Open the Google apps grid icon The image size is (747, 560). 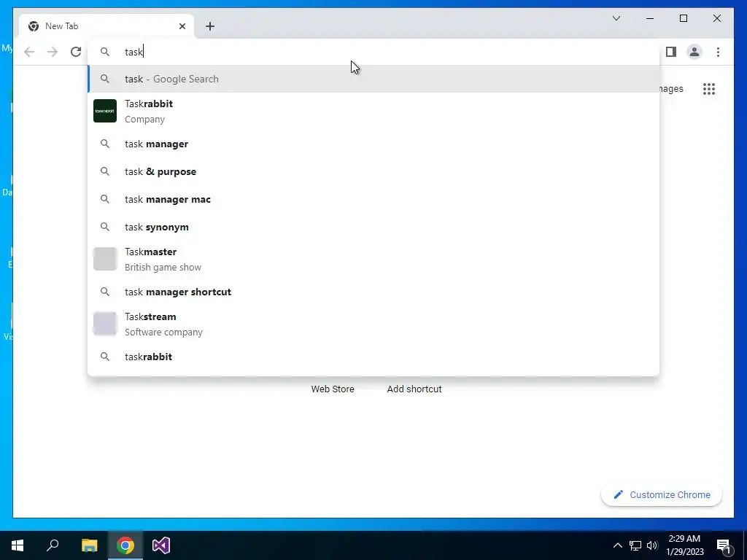pos(709,88)
